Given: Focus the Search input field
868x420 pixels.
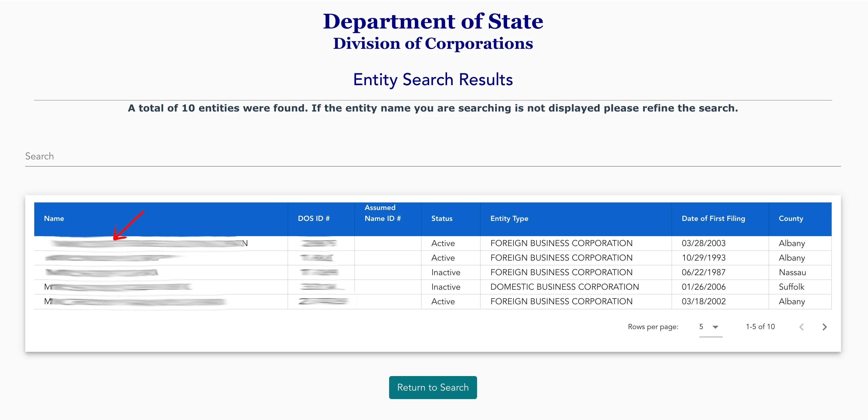Looking at the screenshot, I should 433,156.
